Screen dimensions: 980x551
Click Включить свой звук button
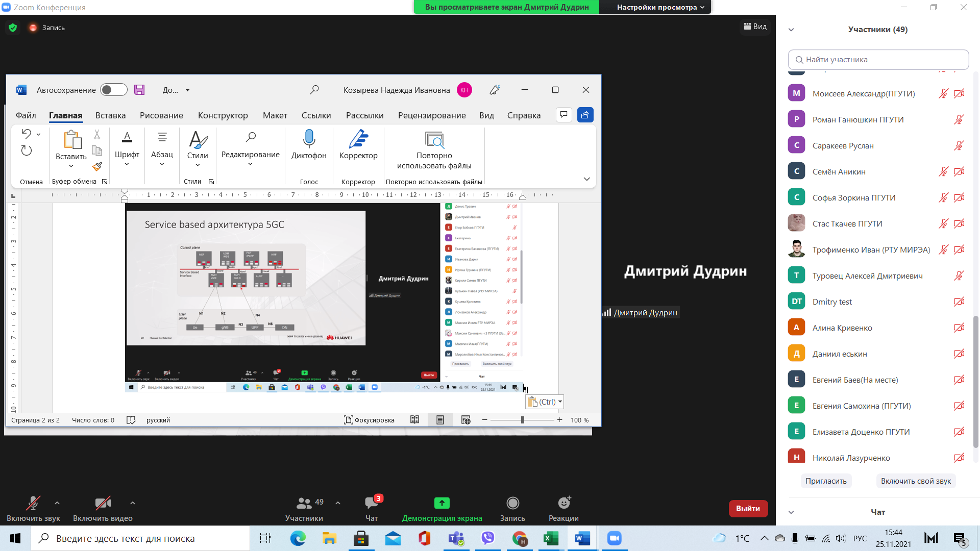916,481
